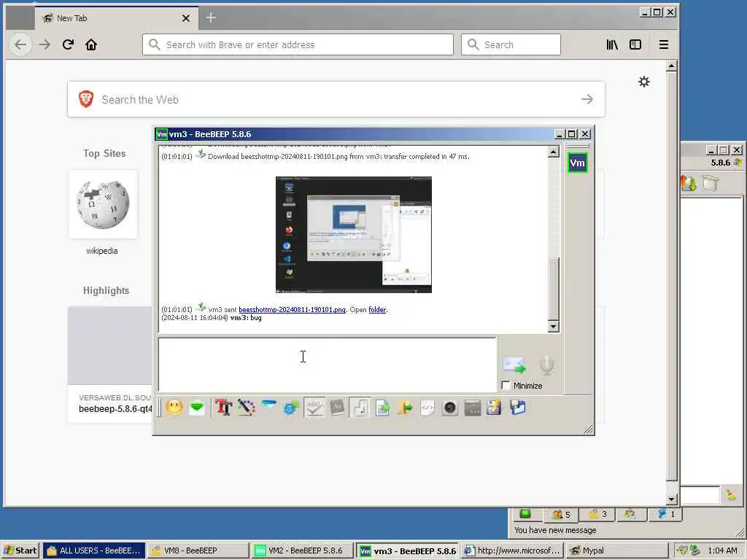
Task: Switch to VM2 - BeeBEEP 5.8.6 taskbar item
Action: pos(302,551)
